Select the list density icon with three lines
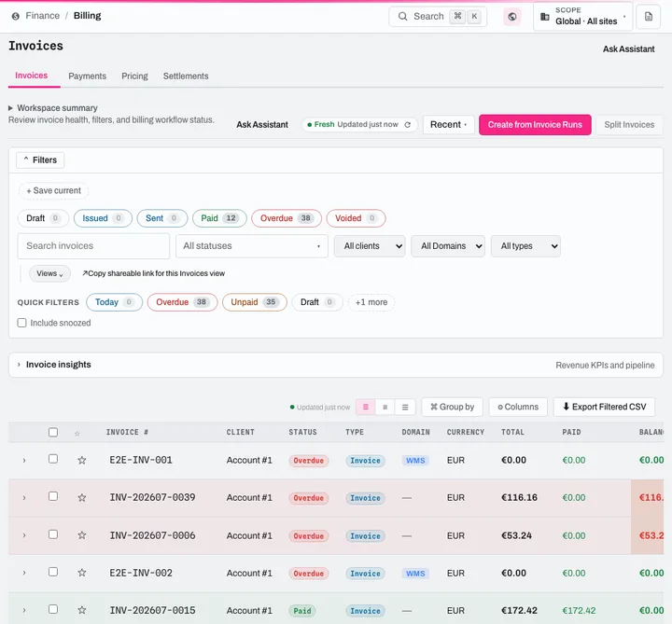672x624 pixels. pos(405,407)
